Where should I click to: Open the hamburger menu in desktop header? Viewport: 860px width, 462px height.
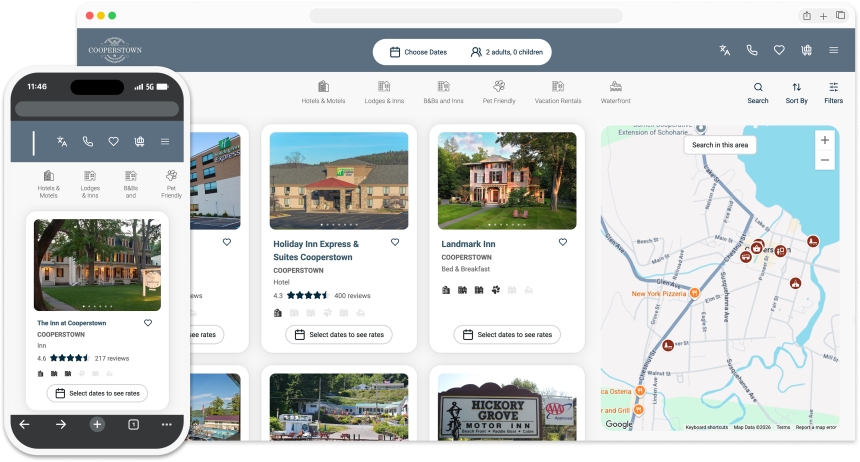pyautogui.click(x=834, y=50)
